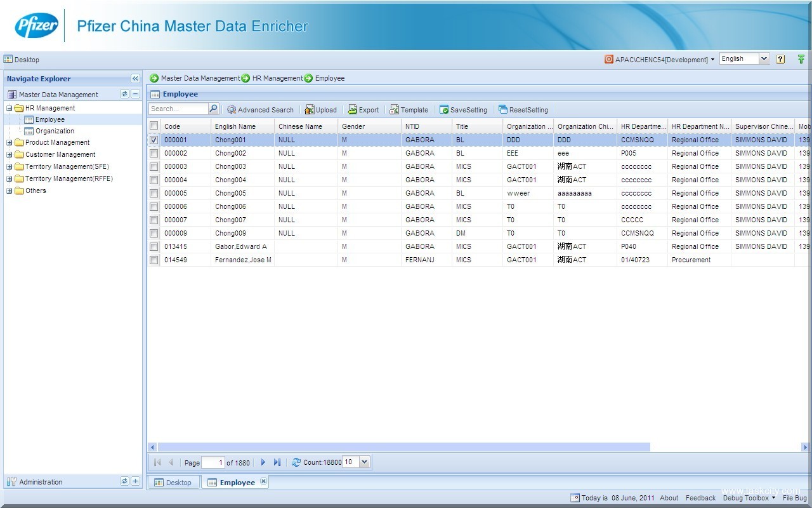Screen dimensions: 812x508
Task: Open the Debug Toolbox menu
Action: (x=749, y=498)
